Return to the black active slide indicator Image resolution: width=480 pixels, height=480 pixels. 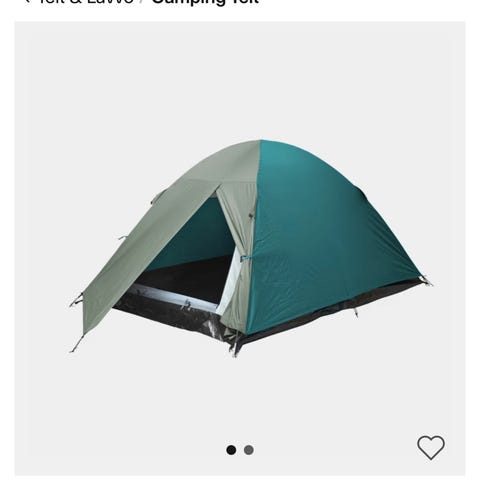coord(231,450)
